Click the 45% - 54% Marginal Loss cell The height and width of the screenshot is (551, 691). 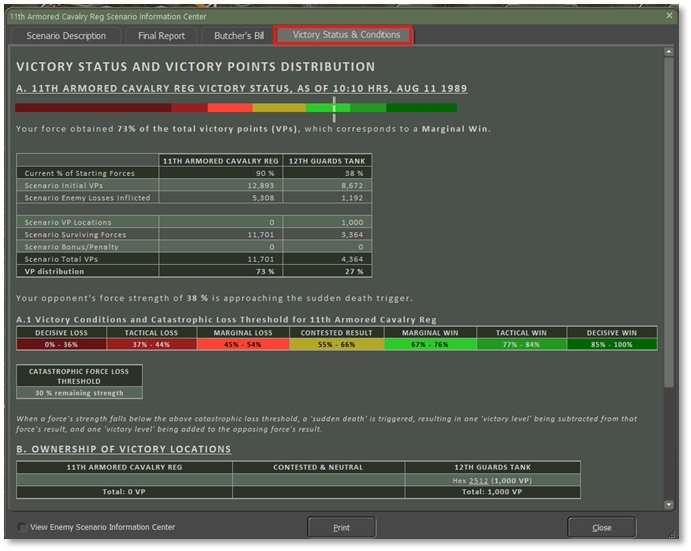[x=243, y=345]
